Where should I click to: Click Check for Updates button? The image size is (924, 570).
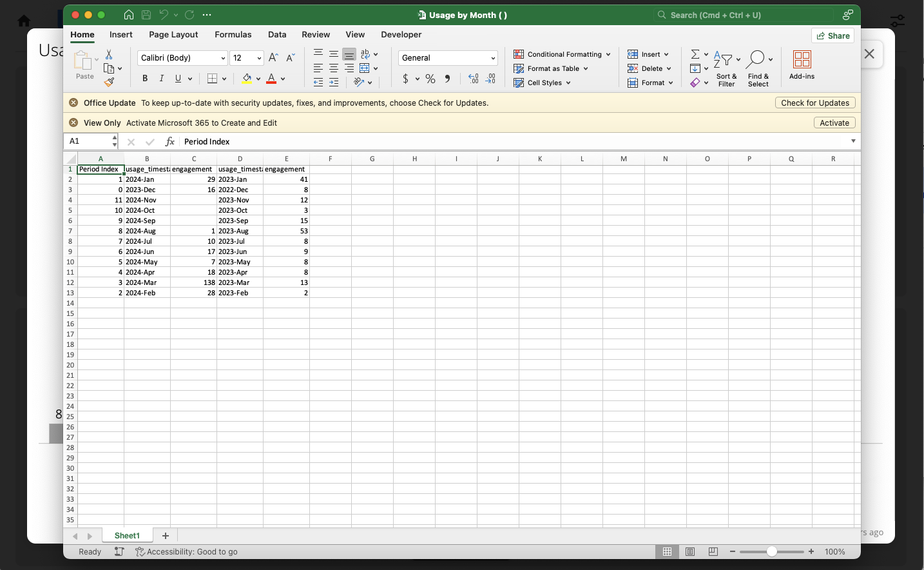click(815, 103)
